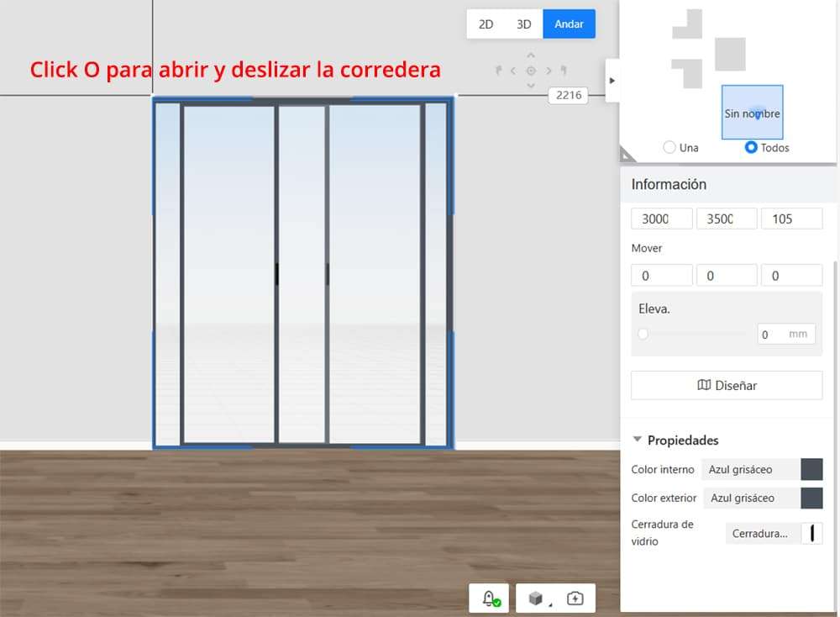Open the Color interno Azul grisáceo dropdown
Image resolution: width=840 pixels, height=617 pixels.
(750, 470)
